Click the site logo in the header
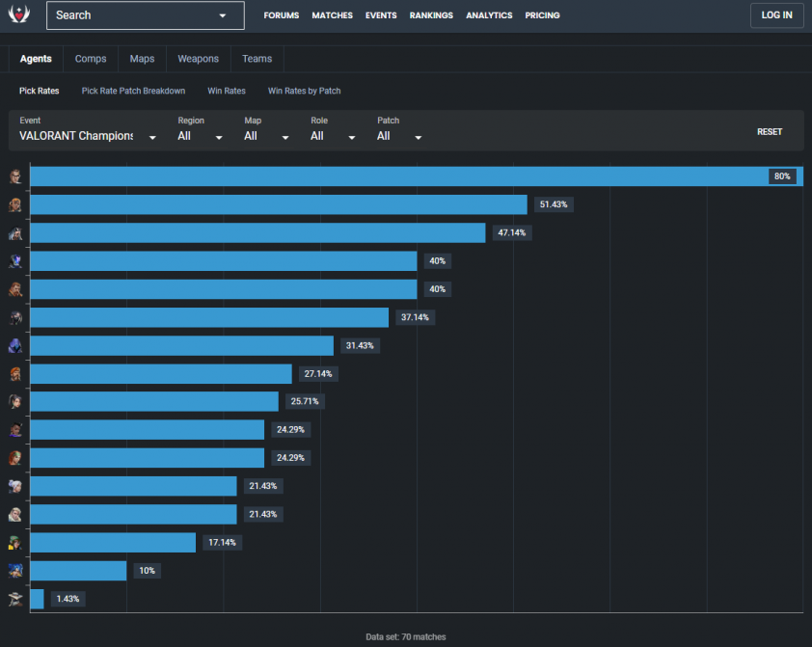812x647 pixels. pos(19,13)
